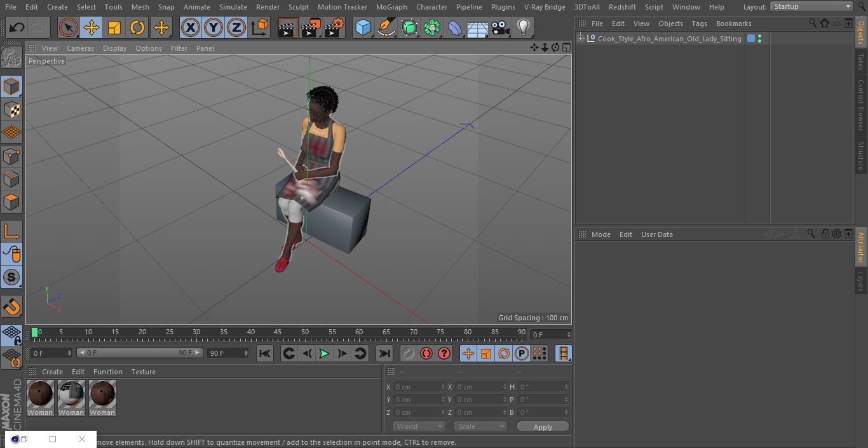Open the MoGraph menu
The width and height of the screenshot is (868, 448).
pos(391,7)
